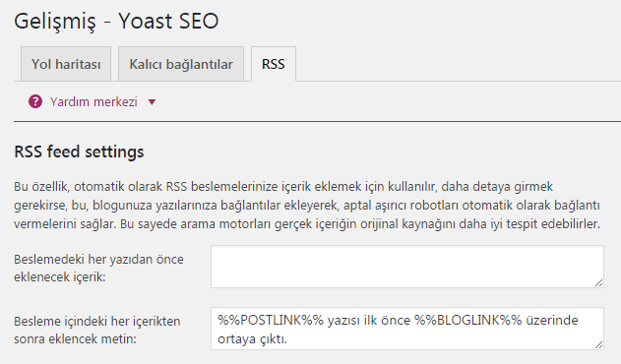Viewport: 621px width, 364px height.
Task: Click the label Beslemedeki her yazıdan önce eklenecek içerik
Action: point(98,269)
